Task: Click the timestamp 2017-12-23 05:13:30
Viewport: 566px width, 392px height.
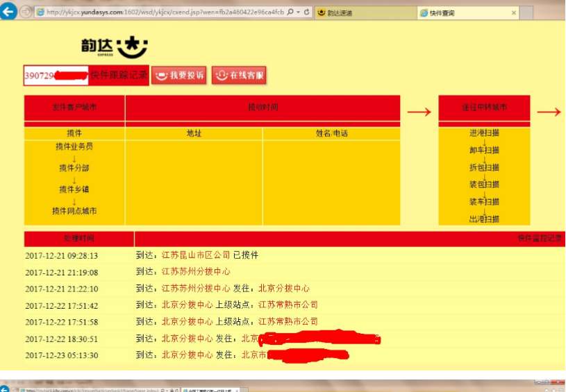Action: 62,356
